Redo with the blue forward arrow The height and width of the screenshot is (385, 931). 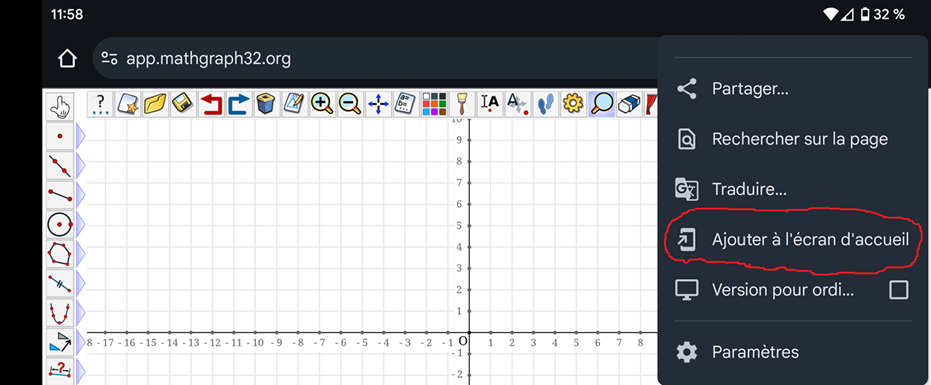pos(239,104)
